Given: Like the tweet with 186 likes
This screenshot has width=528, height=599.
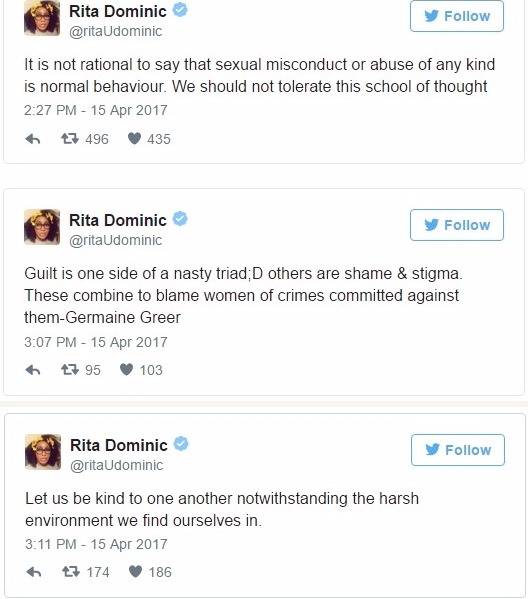Looking at the screenshot, I should coord(135,571).
